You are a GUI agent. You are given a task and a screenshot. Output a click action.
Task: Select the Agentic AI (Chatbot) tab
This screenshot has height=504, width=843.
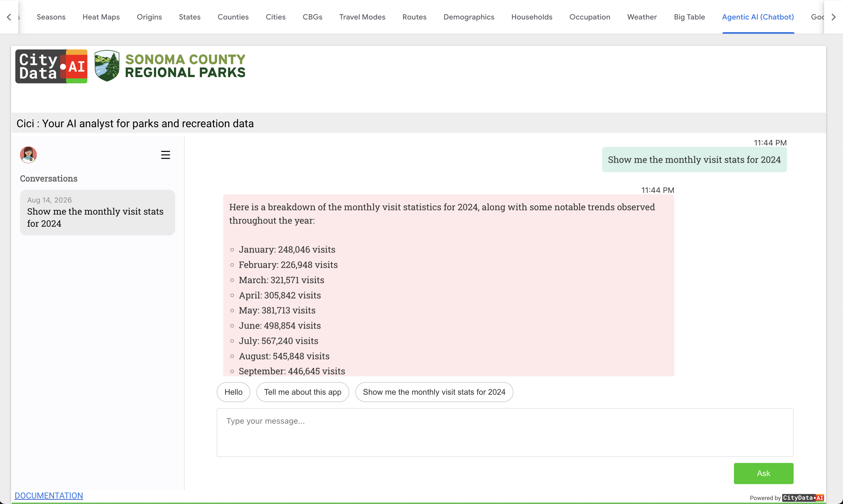click(x=758, y=17)
